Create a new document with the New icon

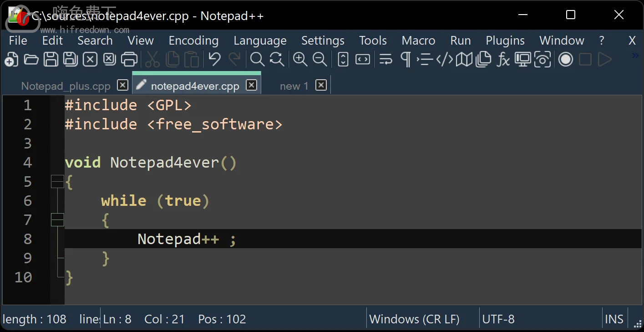click(x=11, y=59)
